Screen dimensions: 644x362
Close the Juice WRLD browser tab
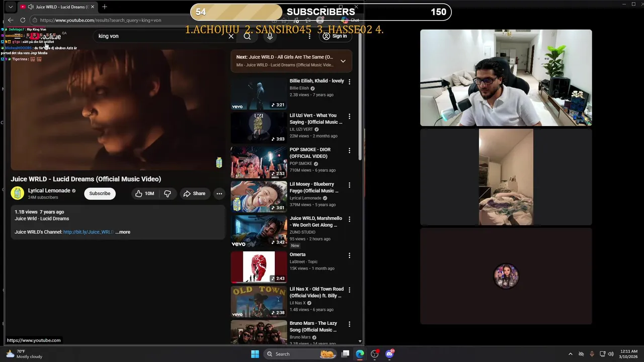(x=93, y=7)
